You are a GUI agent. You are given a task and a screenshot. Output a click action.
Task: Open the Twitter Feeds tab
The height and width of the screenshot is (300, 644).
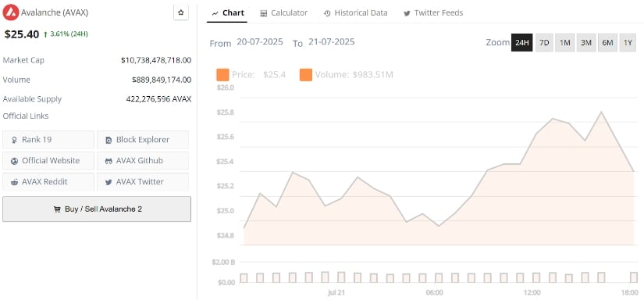[x=433, y=13]
